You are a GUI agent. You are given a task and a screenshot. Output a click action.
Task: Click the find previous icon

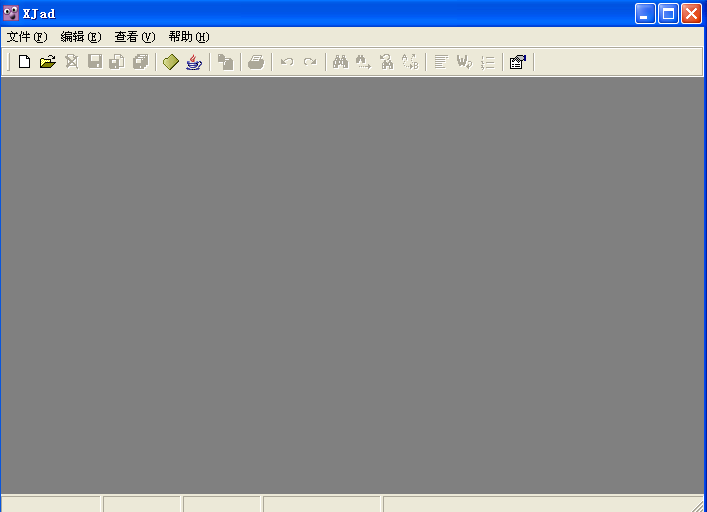pos(387,62)
